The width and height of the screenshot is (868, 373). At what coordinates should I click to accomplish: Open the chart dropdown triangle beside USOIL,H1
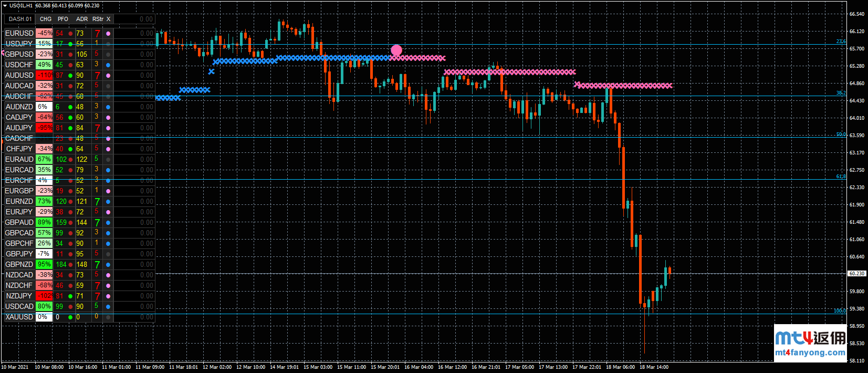pyautogui.click(x=5, y=6)
